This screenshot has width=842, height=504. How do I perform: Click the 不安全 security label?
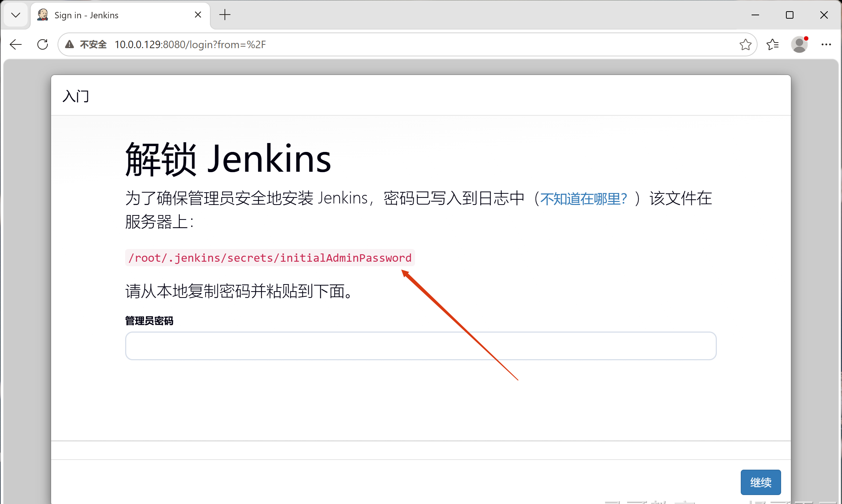tap(93, 44)
